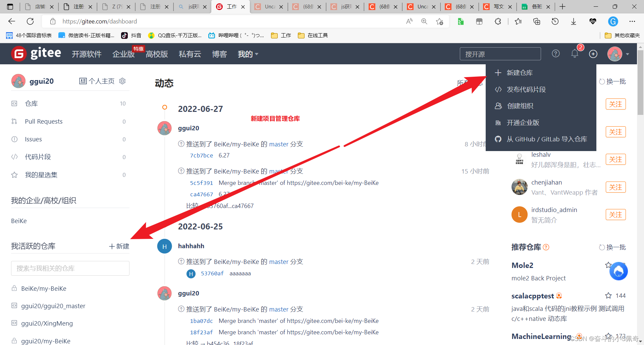Open Pull Requests in sidebar
This screenshot has height=345, width=644.
70,121
